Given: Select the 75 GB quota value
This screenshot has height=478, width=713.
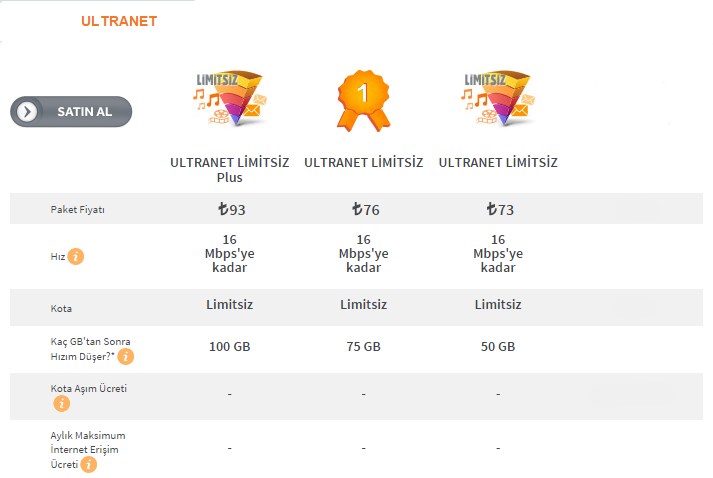Looking at the screenshot, I should coord(363,347).
